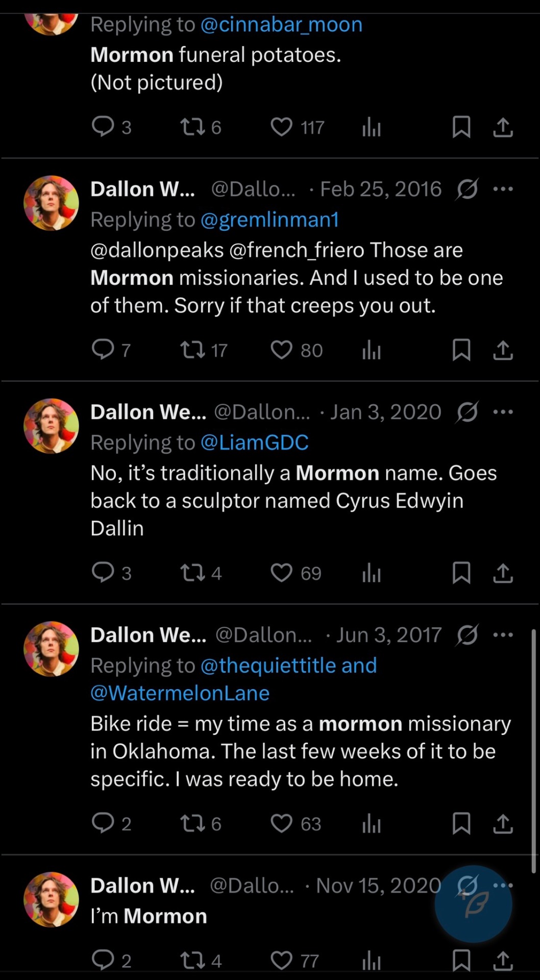Open more options on Jan 3, 2020 tweet
The image size is (540, 980).
coord(503,412)
